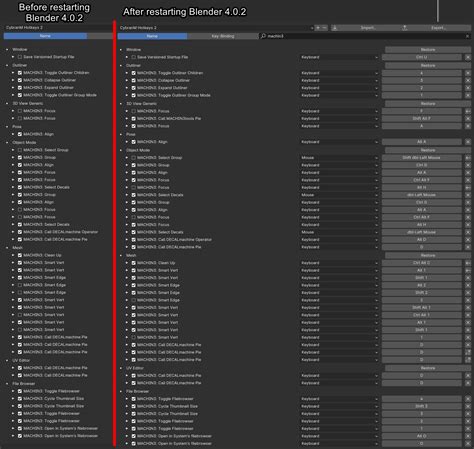The width and height of the screenshot is (474, 449).
Task: Remove the Toggle Outliner Group Mode keymap item
Action: coord(468,95)
